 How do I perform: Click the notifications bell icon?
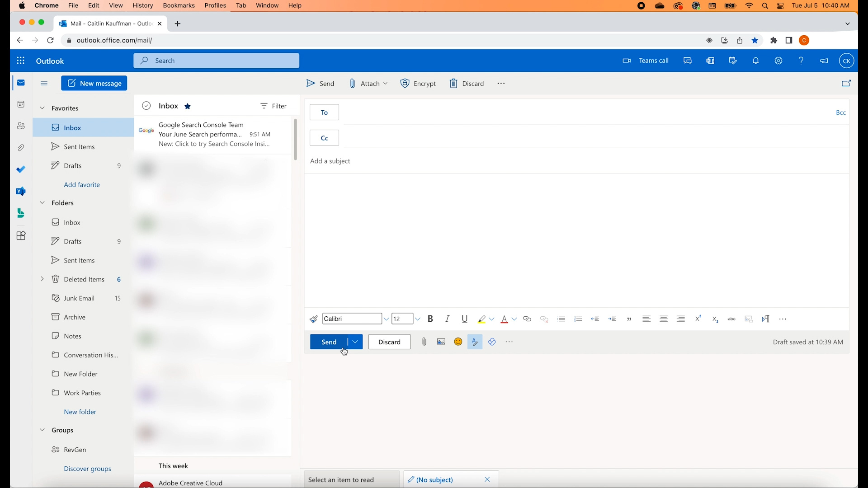pyautogui.click(x=755, y=61)
